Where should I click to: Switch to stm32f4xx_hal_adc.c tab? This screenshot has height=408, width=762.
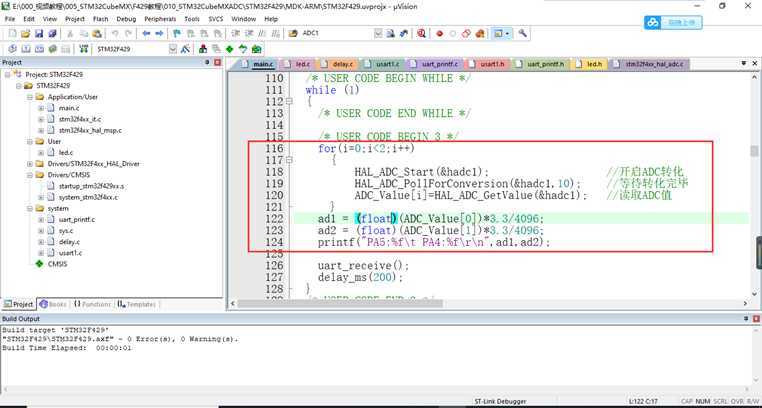point(650,64)
